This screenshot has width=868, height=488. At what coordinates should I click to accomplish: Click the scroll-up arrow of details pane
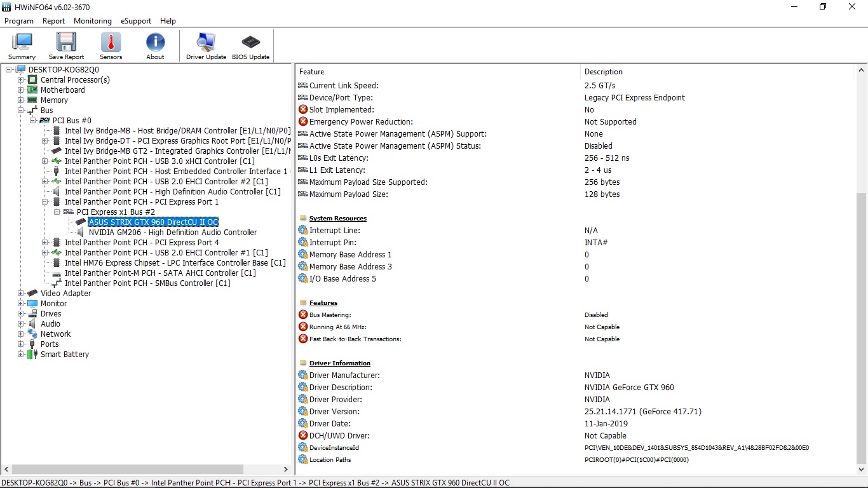tap(862, 71)
